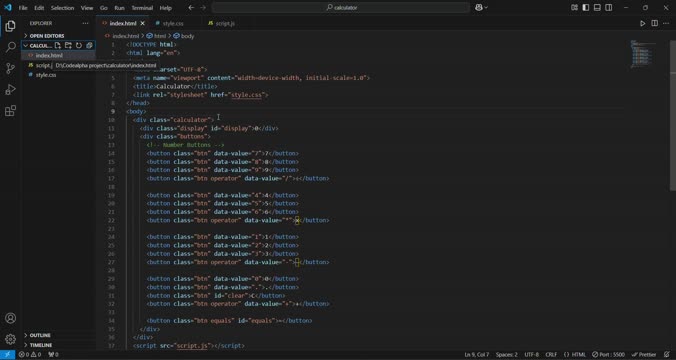Go forward with the navigation arrow

pos(203,7)
